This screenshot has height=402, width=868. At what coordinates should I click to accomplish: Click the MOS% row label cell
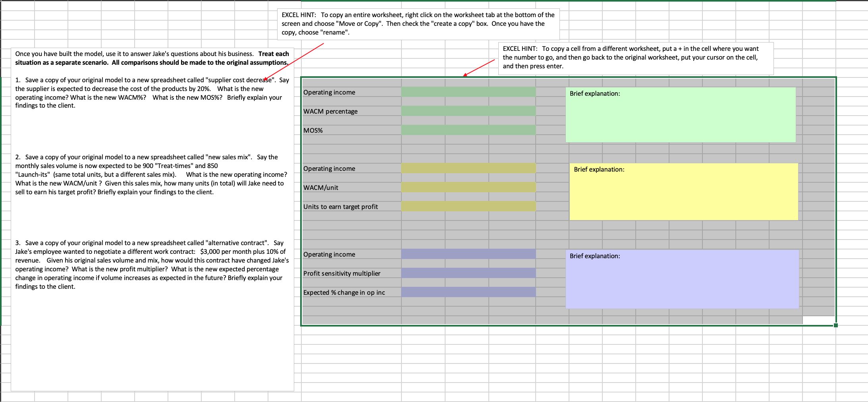pyautogui.click(x=313, y=130)
